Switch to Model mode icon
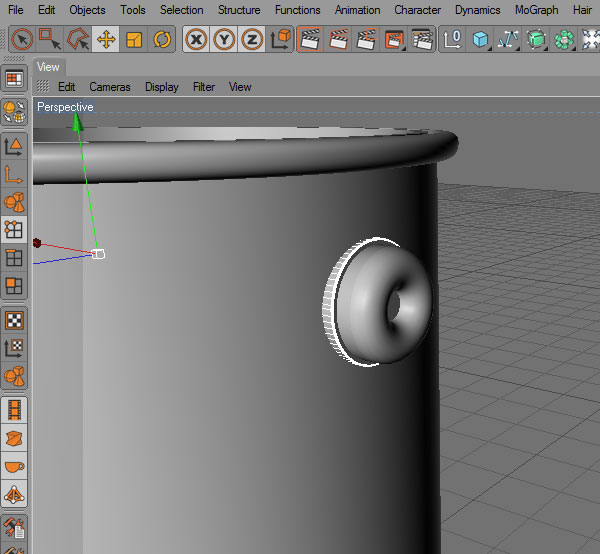Image resolution: width=600 pixels, height=554 pixels. click(14, 146)
